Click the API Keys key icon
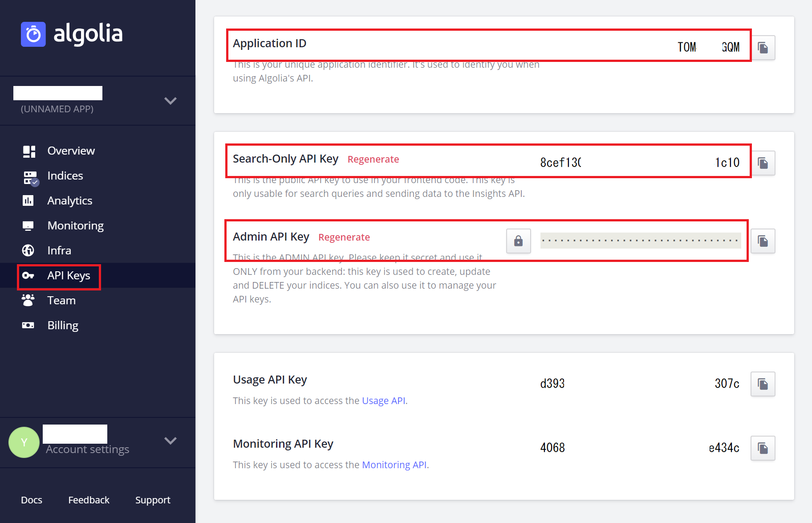Screen dimensions: 812x523 point(28,275)
